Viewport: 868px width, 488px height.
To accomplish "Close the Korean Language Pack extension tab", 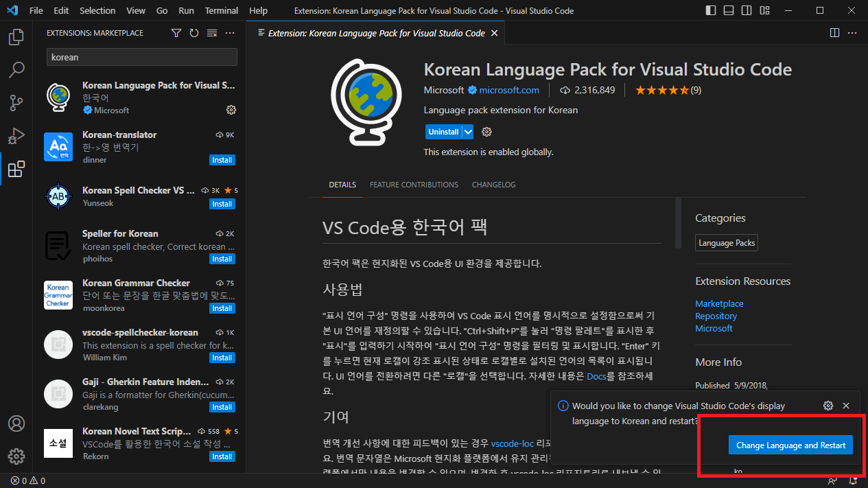I will [494, 33].
